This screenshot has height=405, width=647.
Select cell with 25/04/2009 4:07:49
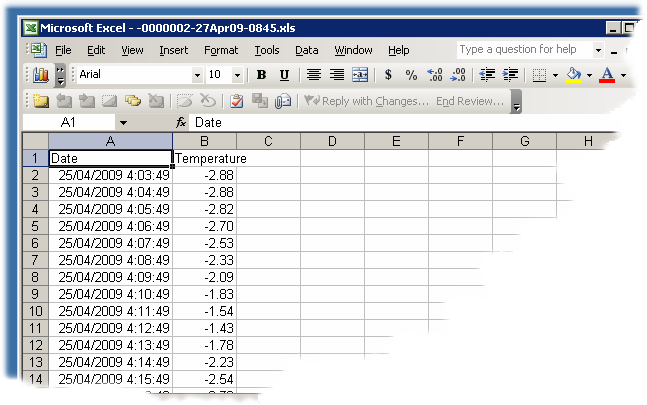point(110,243)
